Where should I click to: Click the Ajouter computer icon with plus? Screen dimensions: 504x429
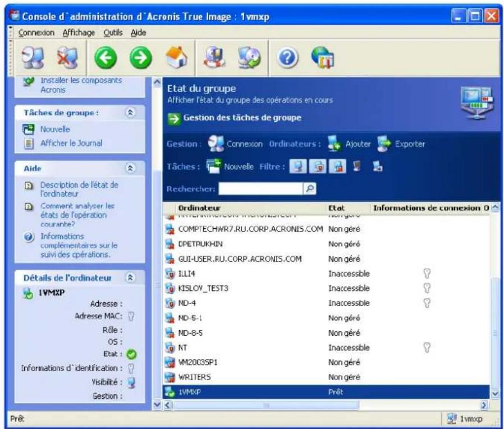click(x=335, y=144)
